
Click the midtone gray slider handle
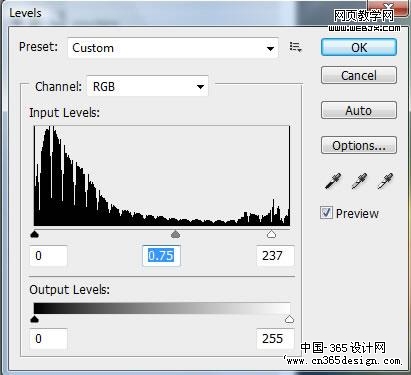(x=175, y=234)
